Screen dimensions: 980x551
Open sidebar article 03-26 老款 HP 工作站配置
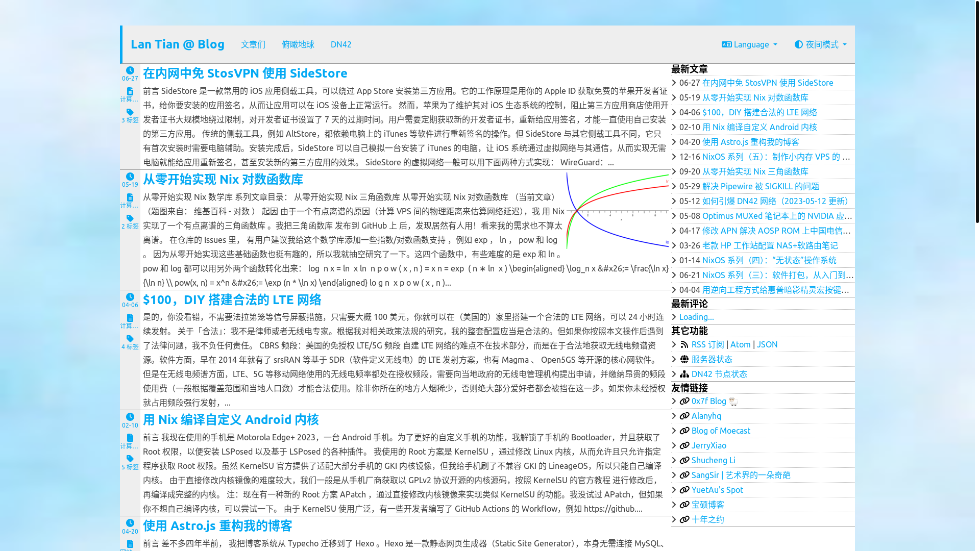coord(770,246)
